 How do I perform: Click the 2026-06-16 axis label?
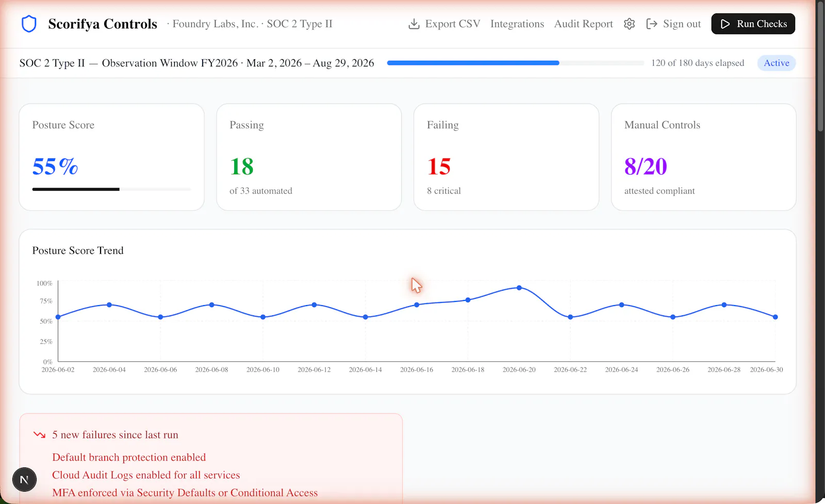point(417,369)
